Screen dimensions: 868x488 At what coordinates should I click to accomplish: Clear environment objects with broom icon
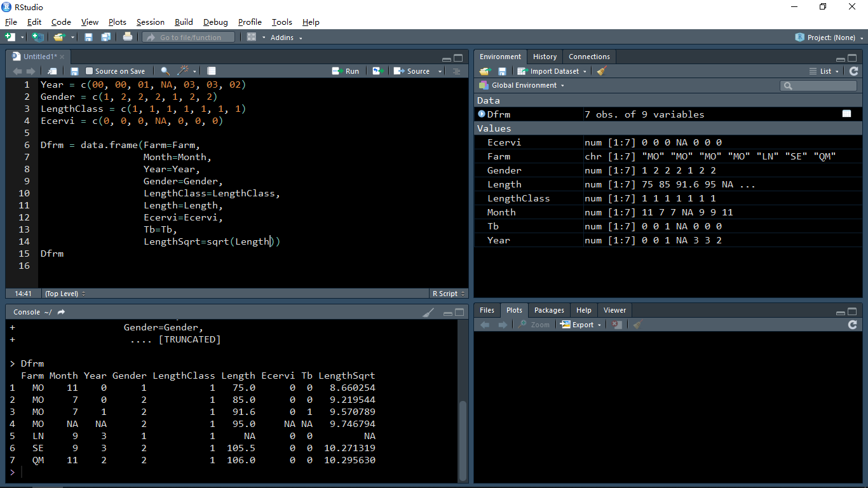(x=602, y=71)
